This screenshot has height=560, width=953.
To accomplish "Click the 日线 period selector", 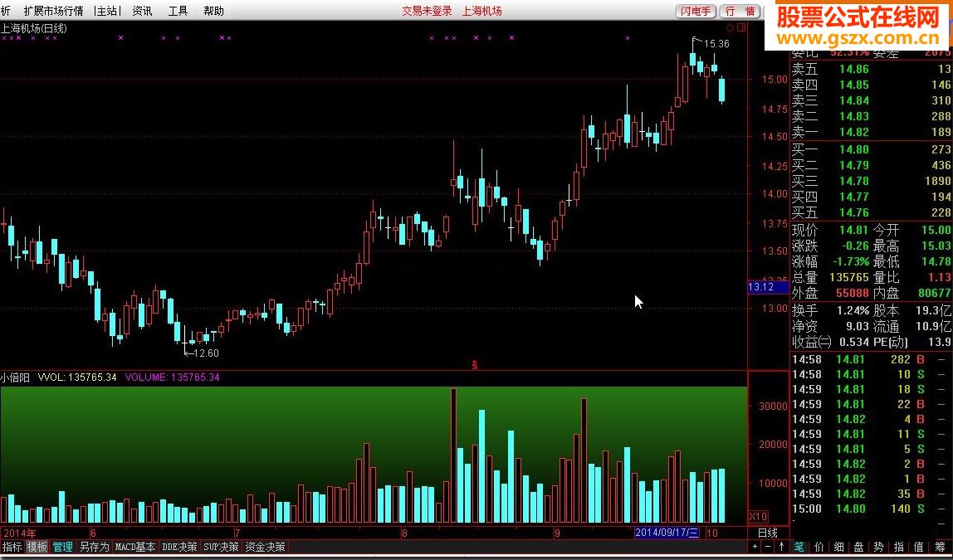I will pos(768,533).
